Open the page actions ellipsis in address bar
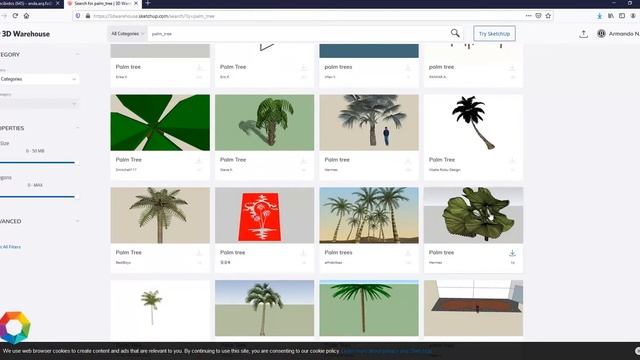 (x=529, y=16)
